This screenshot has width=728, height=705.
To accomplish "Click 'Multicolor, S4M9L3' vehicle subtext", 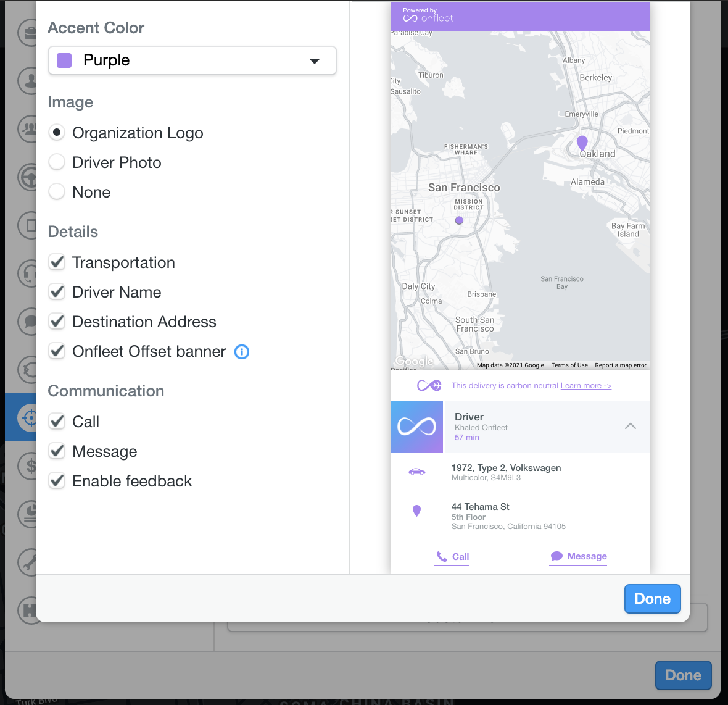I will (x=486, y=477).
